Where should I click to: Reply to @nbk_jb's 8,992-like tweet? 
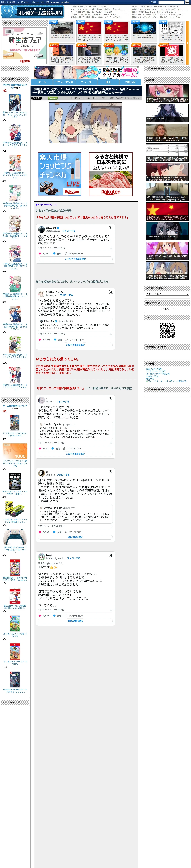pyautogui.click(x=57, y=532)
